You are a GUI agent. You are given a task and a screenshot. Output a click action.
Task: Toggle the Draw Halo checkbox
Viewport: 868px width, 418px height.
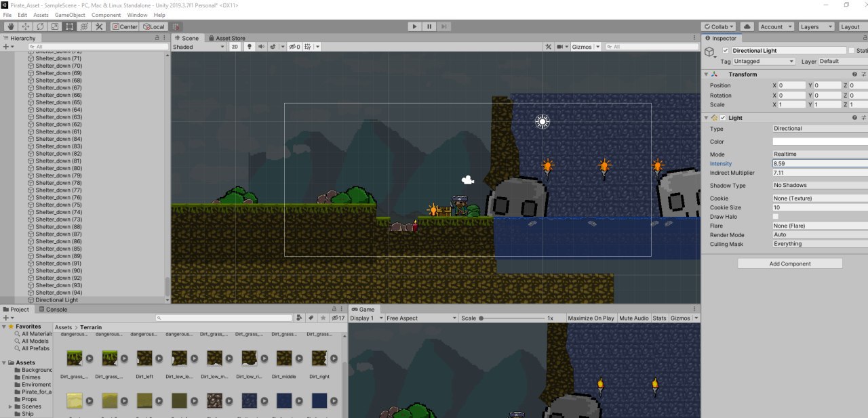pos(776,217)
